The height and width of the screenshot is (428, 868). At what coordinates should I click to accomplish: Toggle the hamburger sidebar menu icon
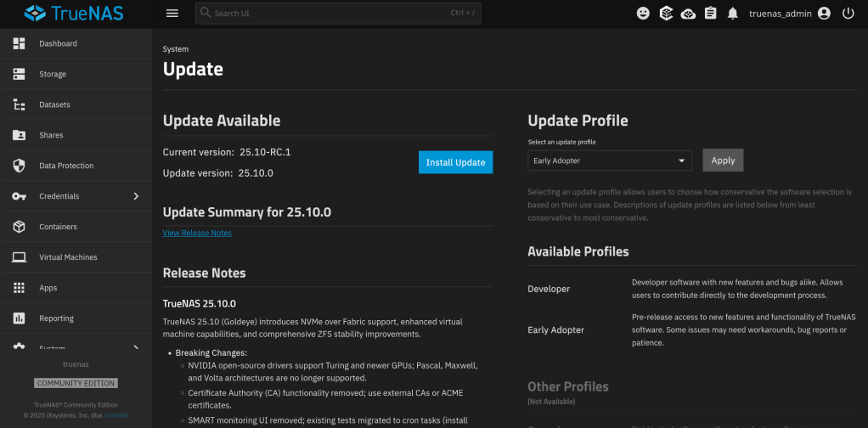point(172,14)
